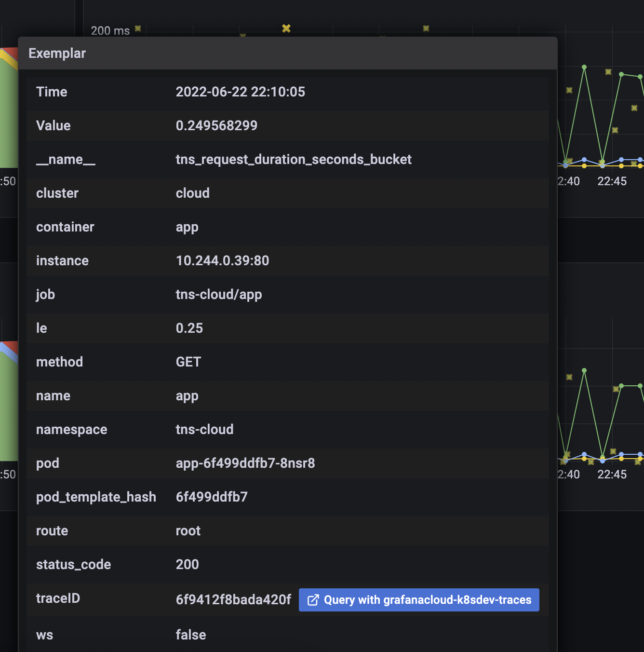Click the instance value 10.244.0.39:80
Screen dimensions: 644x652
222,260
